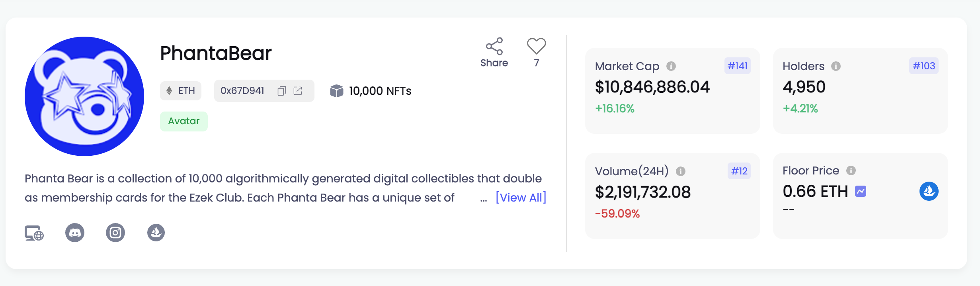Click the Share icon

pyautogui.click(x=494, y=47)
